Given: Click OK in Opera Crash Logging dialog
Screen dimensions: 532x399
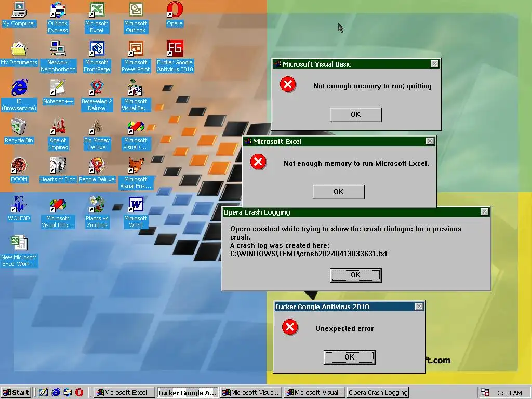Looking at the screenshot, I should pyautogui.click(x=355, y=275).
